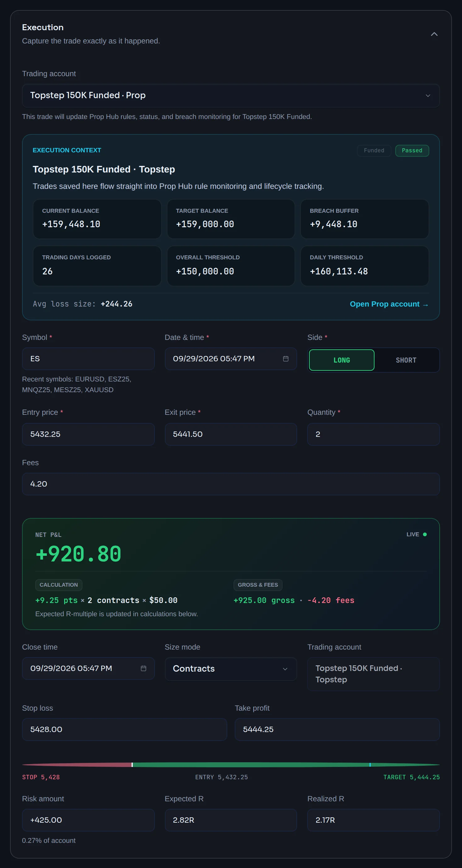This screenshot has height=868, width=462.
Task: Click the entry marker on the risk bar
Action: (132, 764)
